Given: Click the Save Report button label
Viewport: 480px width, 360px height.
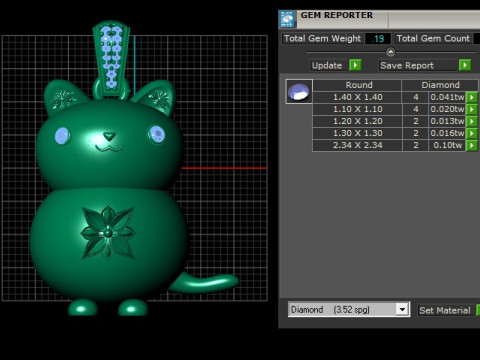Looking at the screenshot, I should 407,65.
